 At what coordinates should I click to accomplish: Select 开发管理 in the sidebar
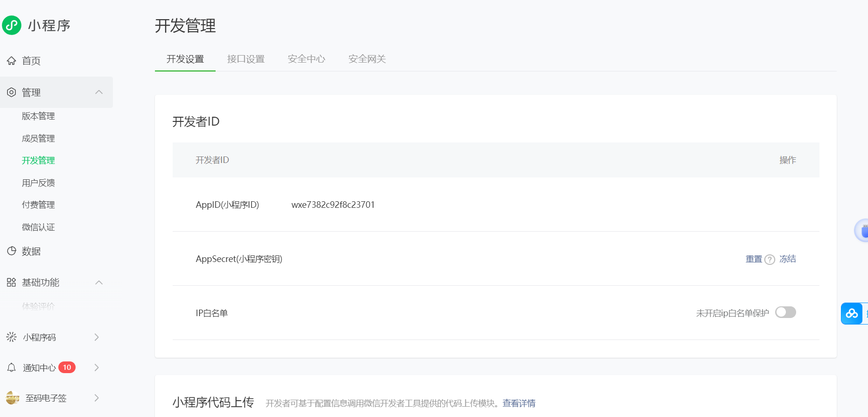pyautogui.click(x=38, y=161)
